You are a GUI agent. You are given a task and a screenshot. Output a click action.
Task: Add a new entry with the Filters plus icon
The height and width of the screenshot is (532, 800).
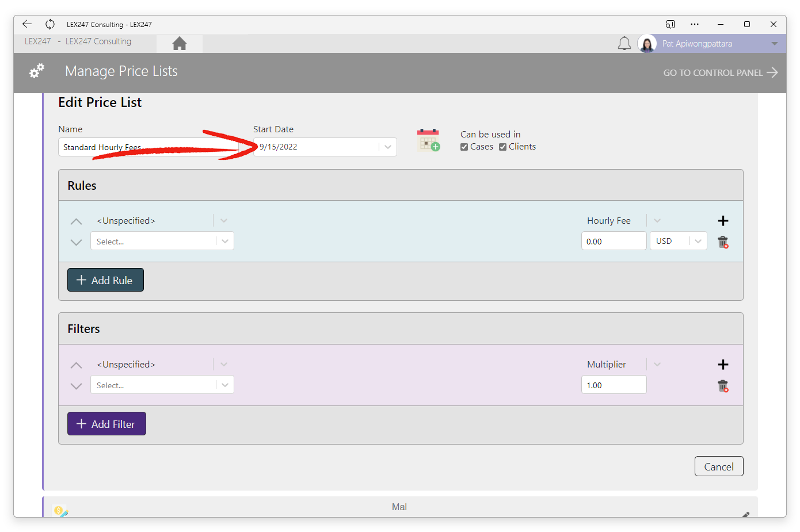pyautogui.click(x=723, y=365)
